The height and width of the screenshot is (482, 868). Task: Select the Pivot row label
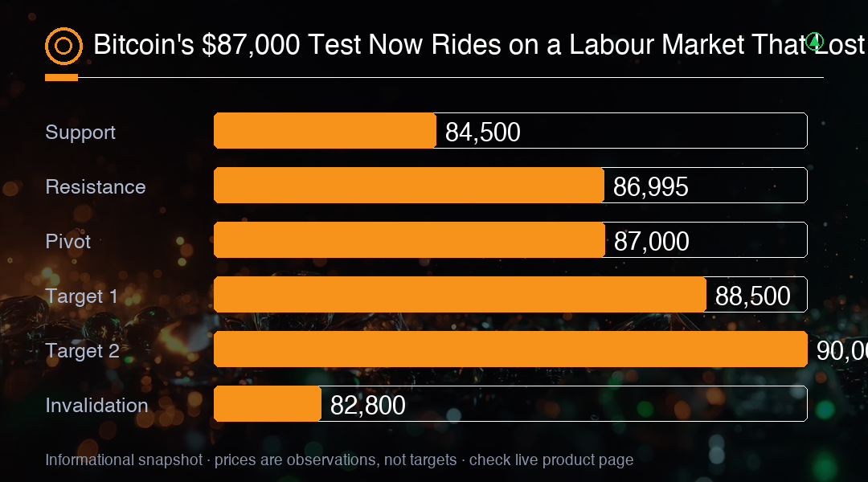coord(68,241)
